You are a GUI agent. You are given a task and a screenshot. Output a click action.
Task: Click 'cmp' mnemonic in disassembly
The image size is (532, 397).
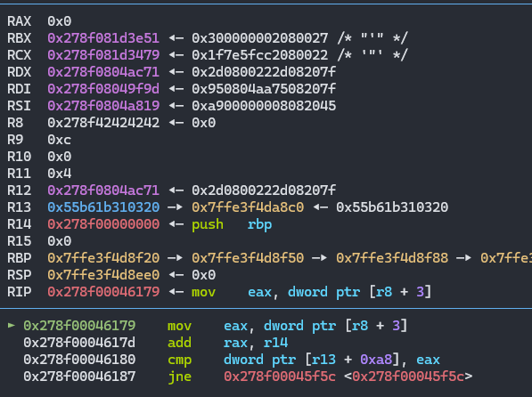pyautogui.click(x=179, y=361)
